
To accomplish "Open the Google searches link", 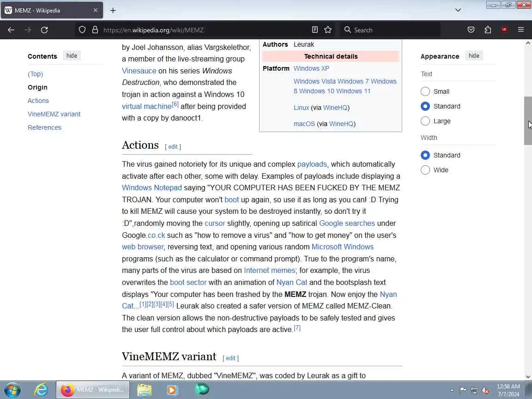I will (x=347, y=223).
